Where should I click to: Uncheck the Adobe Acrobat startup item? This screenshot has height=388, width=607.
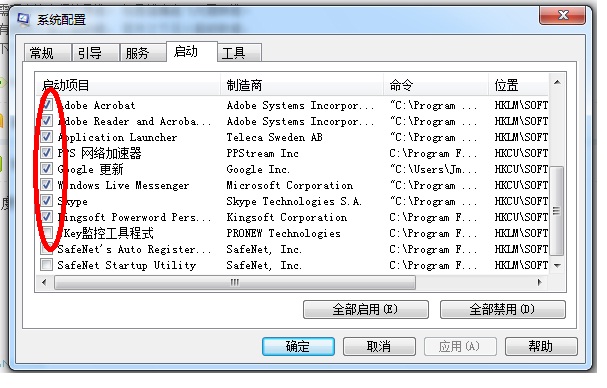coord(47,105)
